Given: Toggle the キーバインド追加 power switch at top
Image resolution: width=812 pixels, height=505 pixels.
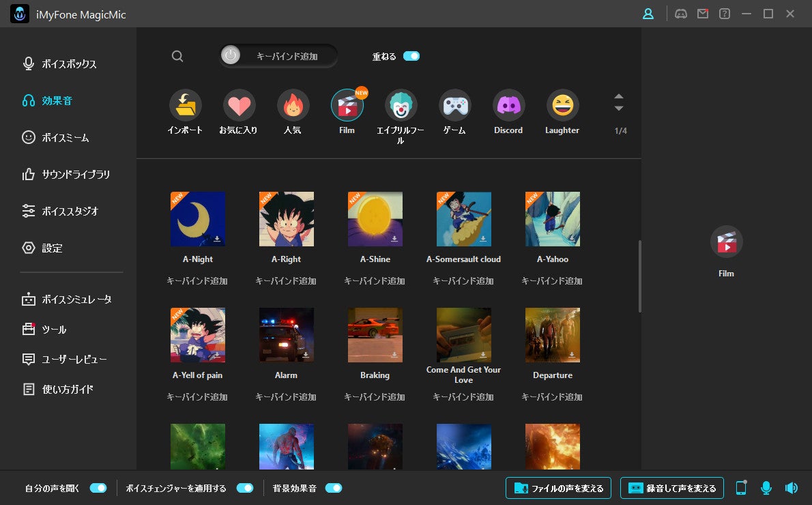Looking at the screenshot, I should (231, 56).
